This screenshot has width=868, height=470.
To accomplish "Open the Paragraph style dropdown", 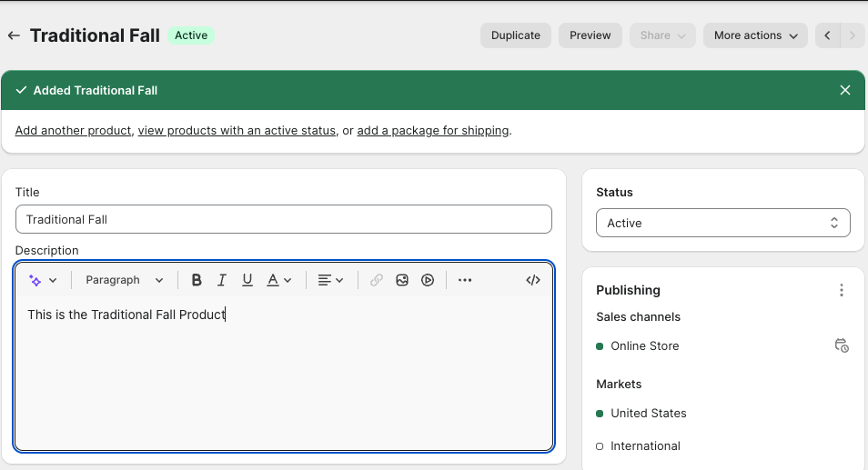I will 125,280.
